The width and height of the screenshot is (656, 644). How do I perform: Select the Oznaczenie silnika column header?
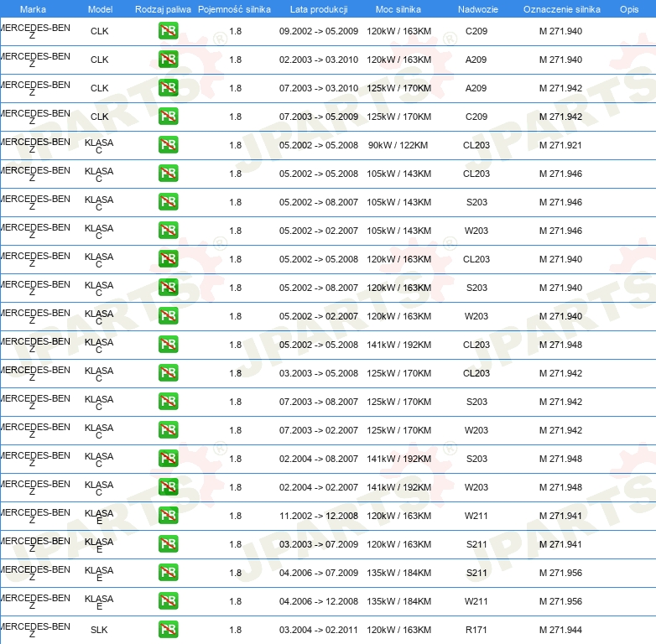pos(561,9)
